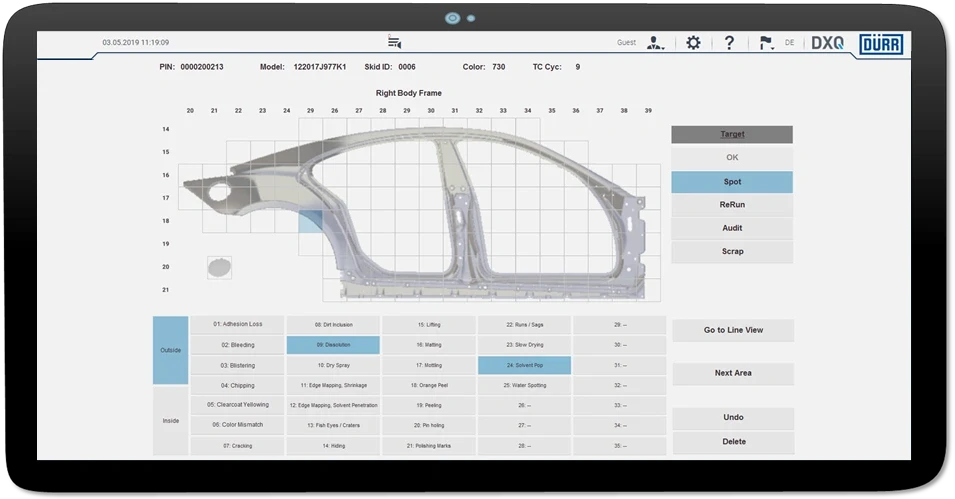Click the Color value 730

pyautogui.click(x=499, y=67)
